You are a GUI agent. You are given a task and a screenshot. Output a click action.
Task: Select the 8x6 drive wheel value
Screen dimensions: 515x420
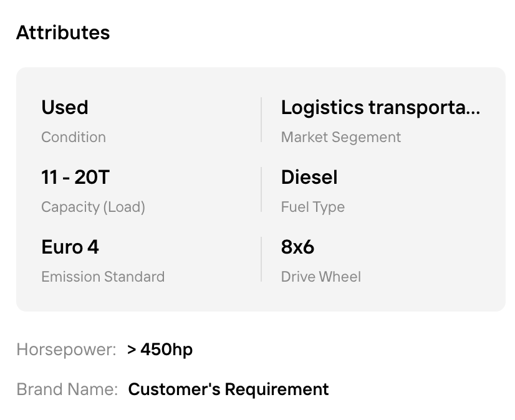[297, 247]
